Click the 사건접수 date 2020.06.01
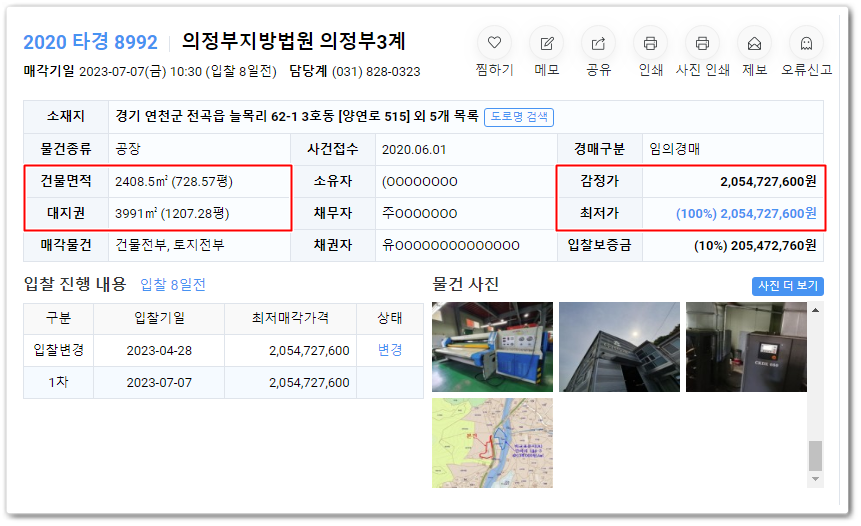 click(x=413, y=150)
